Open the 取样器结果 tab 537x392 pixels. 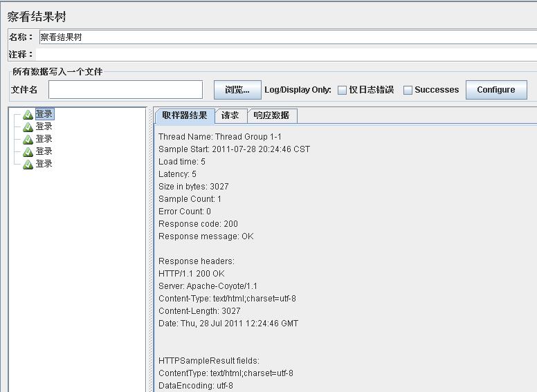(x=185, y=115)
